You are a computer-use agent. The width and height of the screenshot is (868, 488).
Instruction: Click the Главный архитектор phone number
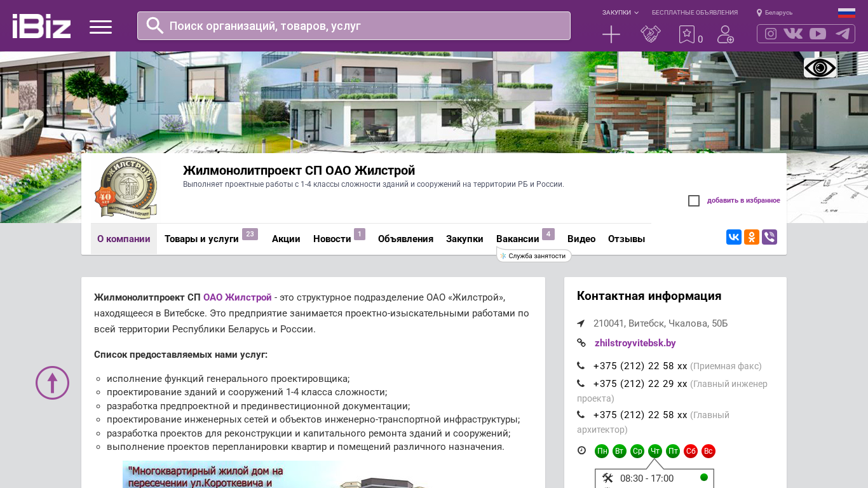pos(640,415)
